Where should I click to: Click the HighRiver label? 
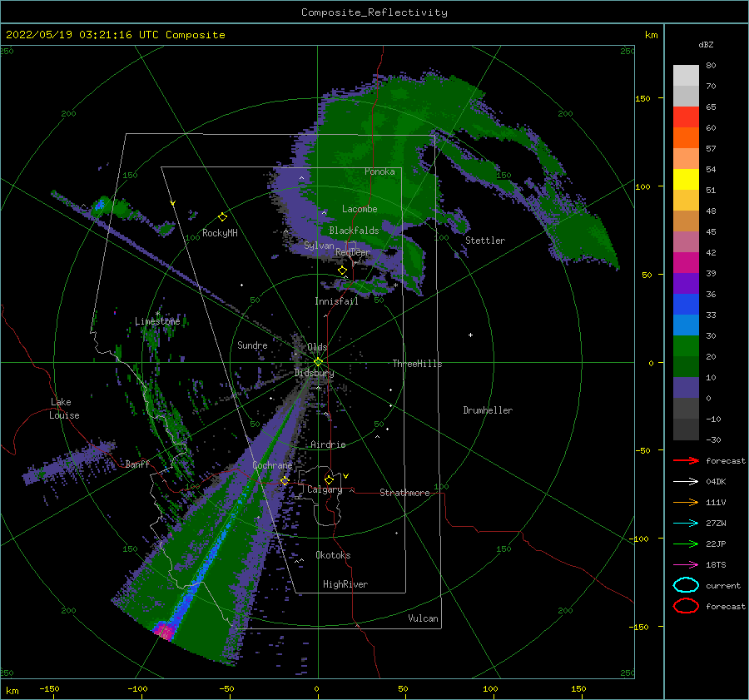pos(345,584)
